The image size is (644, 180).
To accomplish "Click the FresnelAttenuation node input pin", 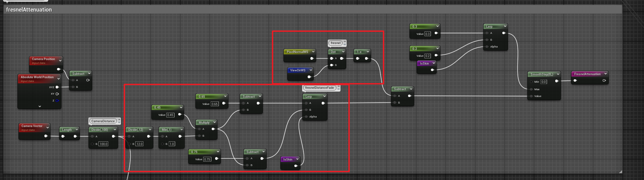I will [x=575, y=81].
